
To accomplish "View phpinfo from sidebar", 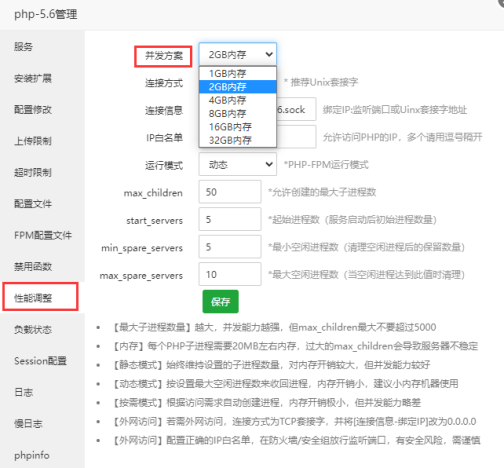I will [x=32, y=455].
